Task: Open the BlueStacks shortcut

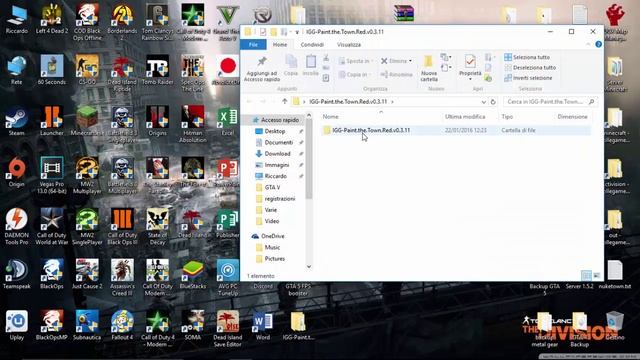Action: click(193, 274)
